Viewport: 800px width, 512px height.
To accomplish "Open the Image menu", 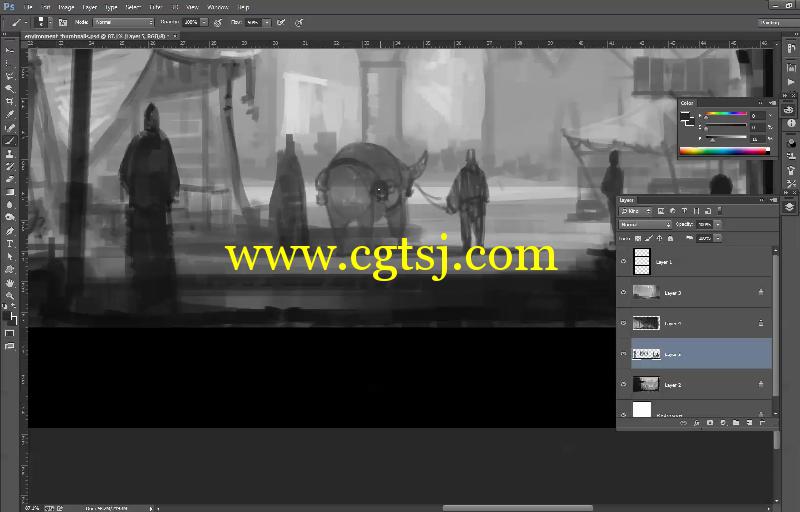I will point(66,7).
